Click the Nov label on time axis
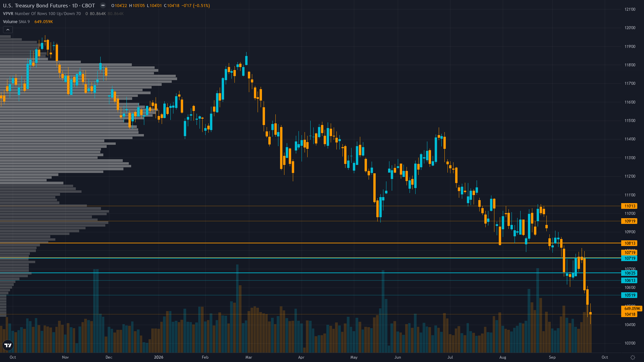644x362 pixels. [x=65, y=357]
